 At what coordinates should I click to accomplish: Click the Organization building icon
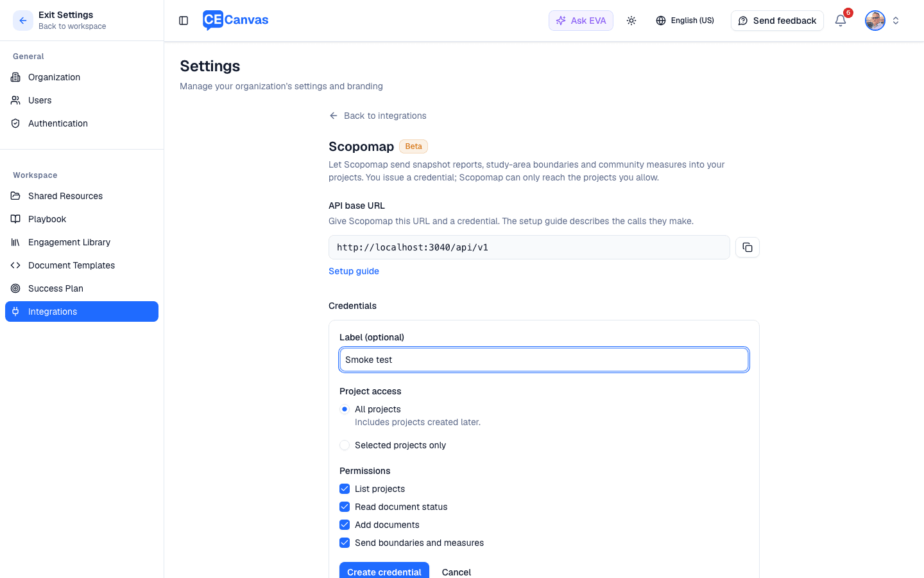click(15, 77)
